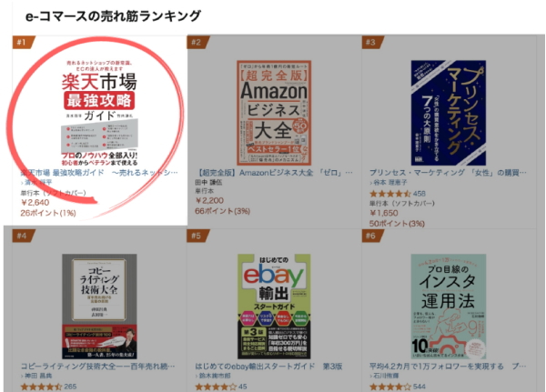546x392 pixels.
Task: Click the #5 ranking badge
Action: [x=197, y=236]
